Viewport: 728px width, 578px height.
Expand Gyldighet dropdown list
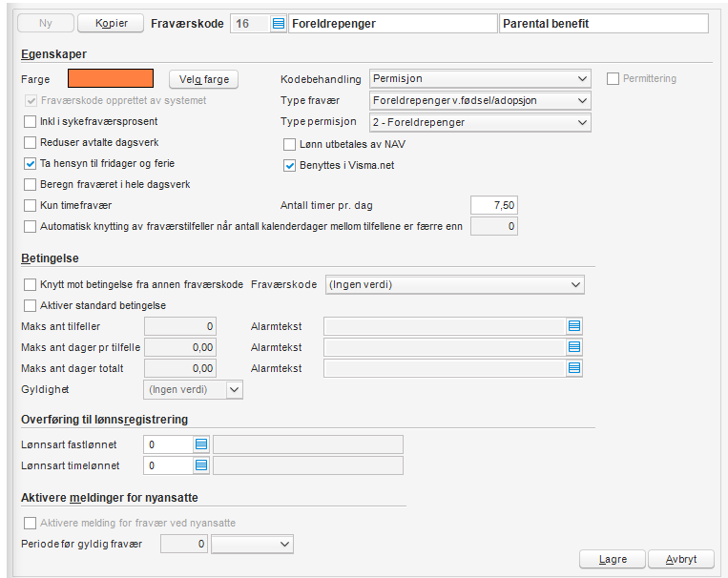pos(235,389)
